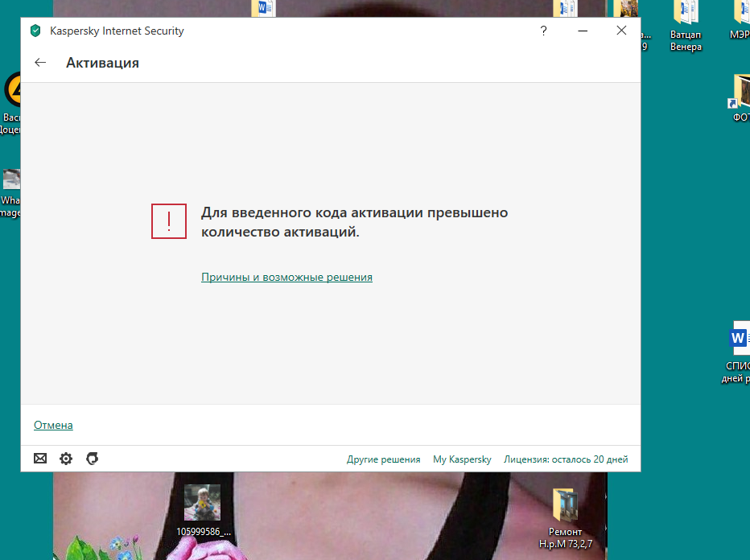Screen dimensions: 750x560
Task: Click Лицензия: осталось 20 дней
Action: (566, 459)
